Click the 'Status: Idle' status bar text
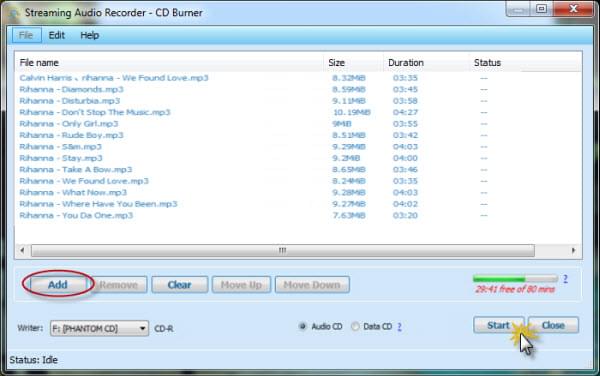The width and height of the screenshot is (600, 376). (x=34, y=360)
